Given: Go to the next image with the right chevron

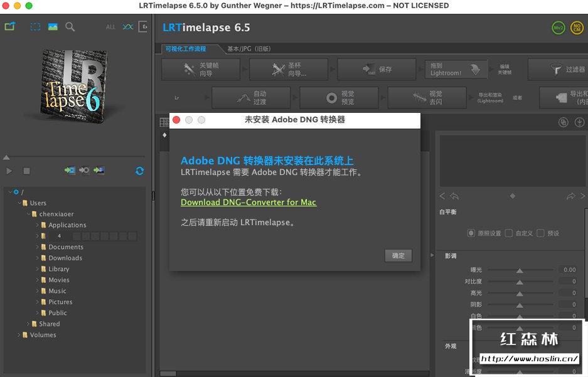Looking at the screenshot, I should [x=583, y=196].
